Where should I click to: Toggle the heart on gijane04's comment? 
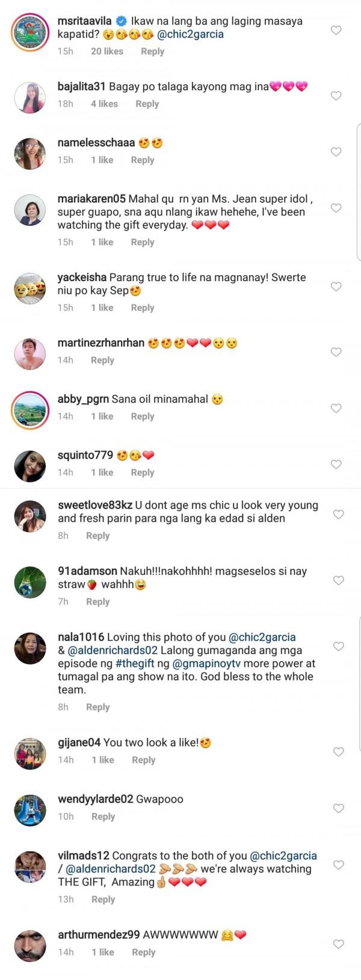[339, 751]
